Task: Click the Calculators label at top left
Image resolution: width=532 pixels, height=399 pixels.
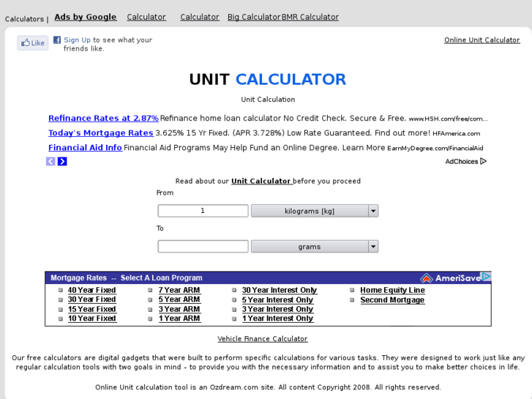Action: coord(24,19)
